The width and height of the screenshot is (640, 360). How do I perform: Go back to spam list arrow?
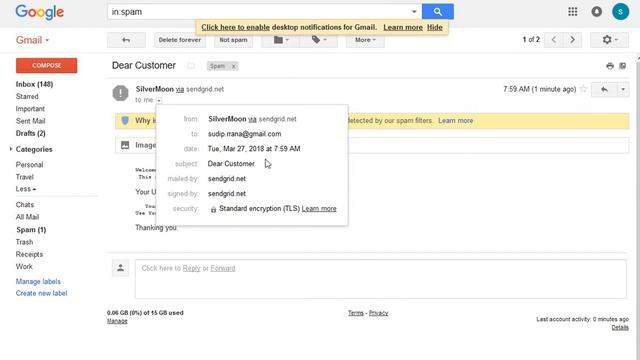coord(126,40)
